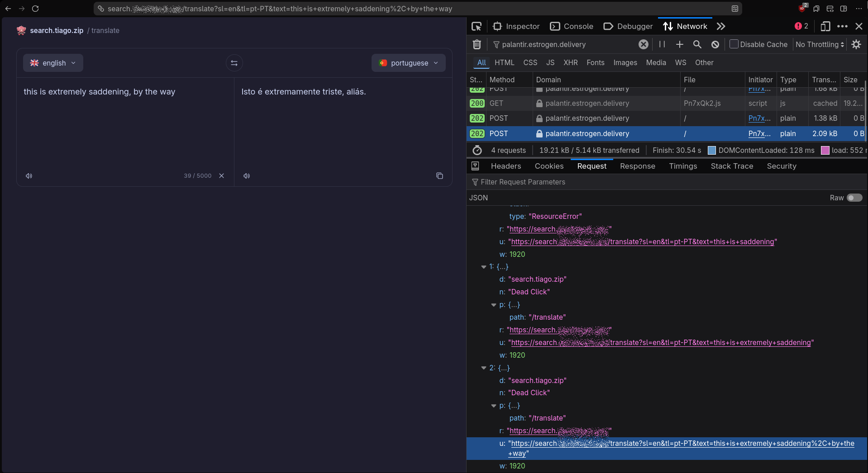Pause network recording

click(x=662, y=44)
